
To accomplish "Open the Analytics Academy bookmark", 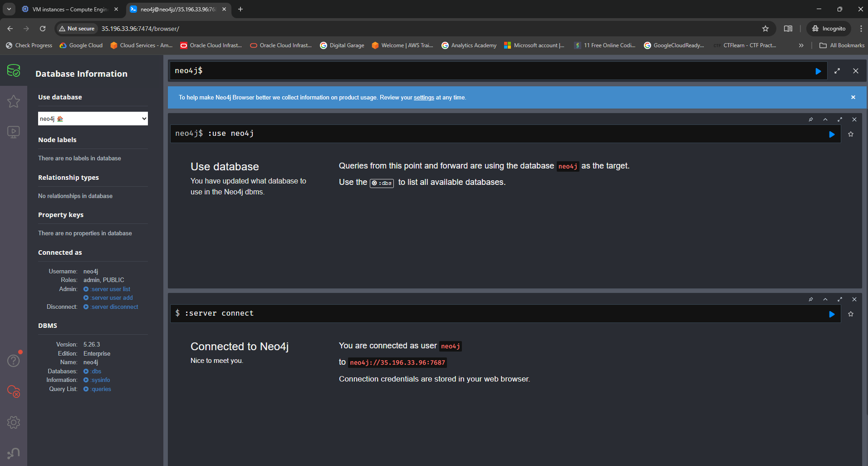I will pyautogui.click(x=469, y=45).
